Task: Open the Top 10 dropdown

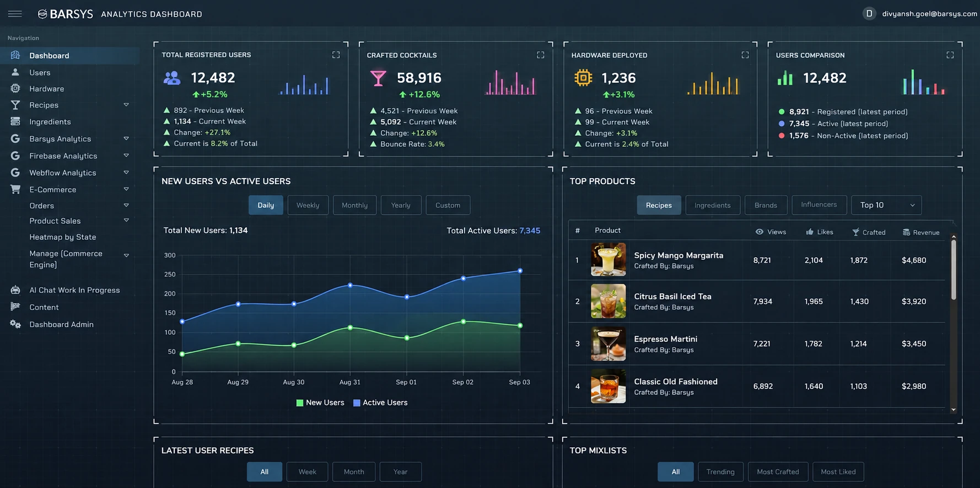Action: pos(886,205)
